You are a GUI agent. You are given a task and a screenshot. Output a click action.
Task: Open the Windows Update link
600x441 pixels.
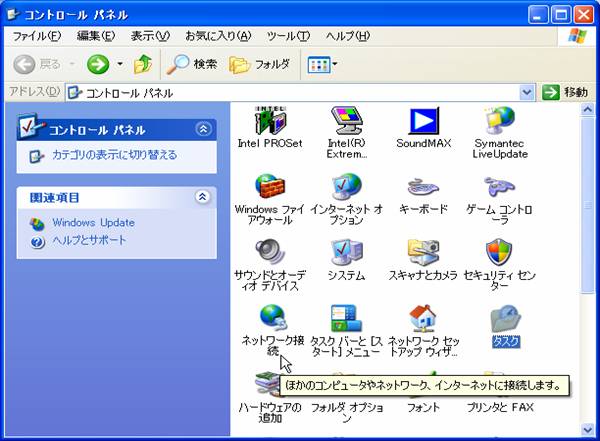tap(93, 222)
